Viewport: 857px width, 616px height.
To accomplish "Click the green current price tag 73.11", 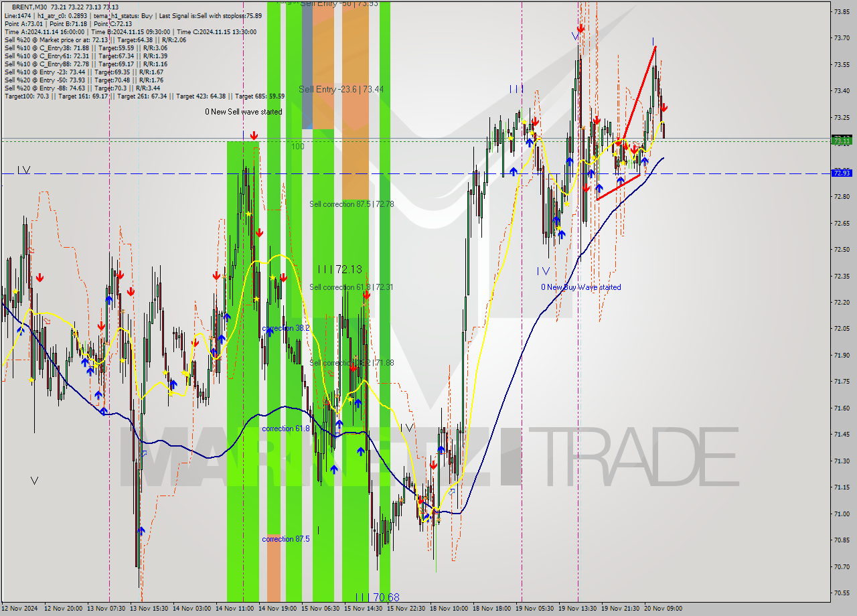I will click(x=842, y=140).
